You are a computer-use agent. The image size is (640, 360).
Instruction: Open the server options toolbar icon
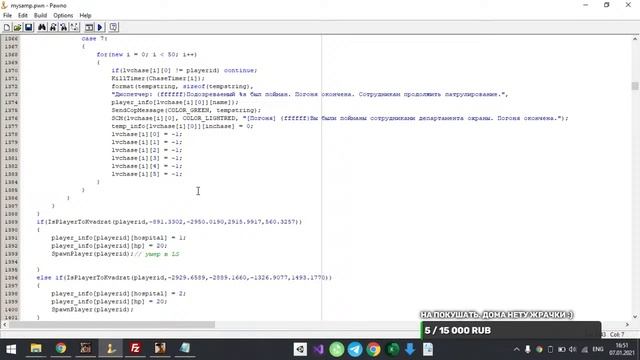[x=113, y=27]
